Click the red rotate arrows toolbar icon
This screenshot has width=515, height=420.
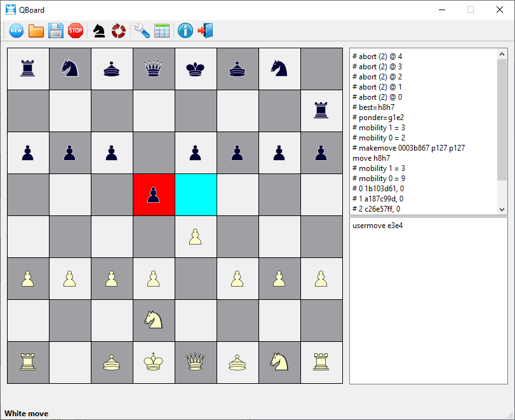pos(119,31)
